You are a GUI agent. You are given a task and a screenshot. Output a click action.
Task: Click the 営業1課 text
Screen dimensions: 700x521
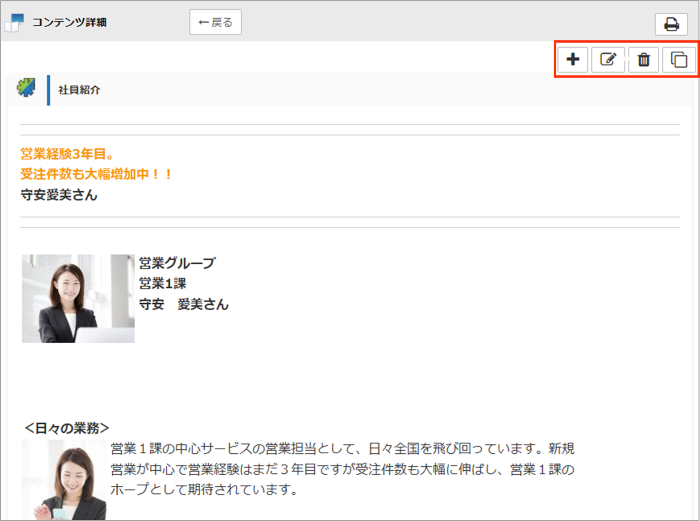[x=162, y=283]
